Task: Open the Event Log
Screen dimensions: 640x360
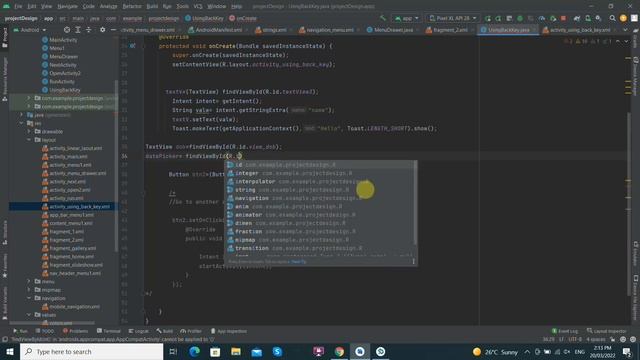Action: click(565, 331)
